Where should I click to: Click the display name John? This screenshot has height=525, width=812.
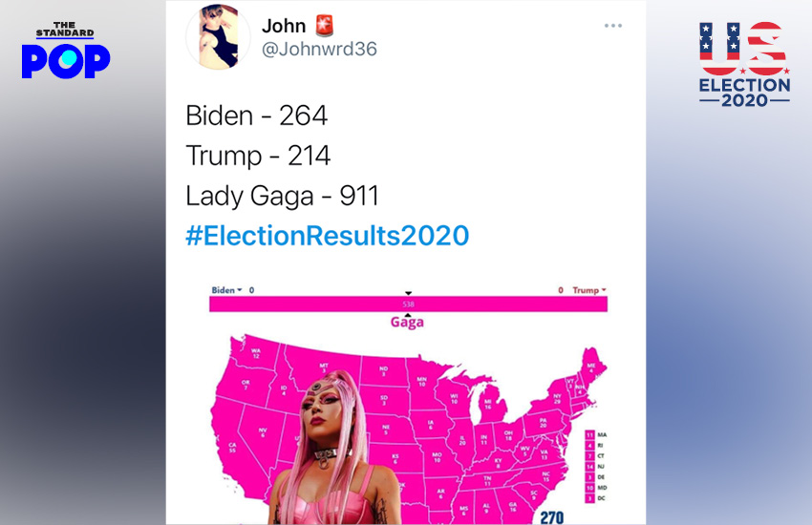pyautogui.click(x=284, y=26)
